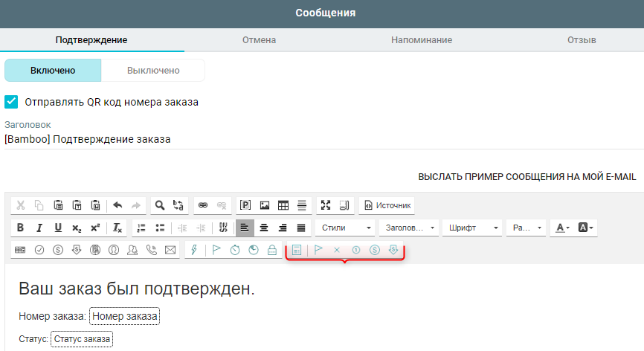Insert order number variable icon
The width and height of the screenshot is (644, 351).
pos(20,250)
